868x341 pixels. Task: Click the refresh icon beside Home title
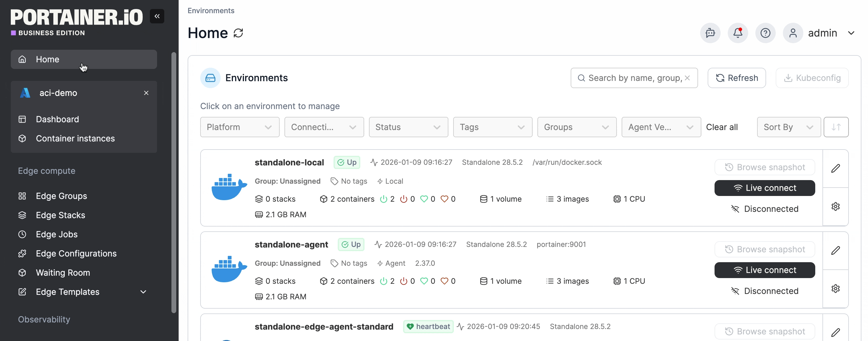point(238,33)
